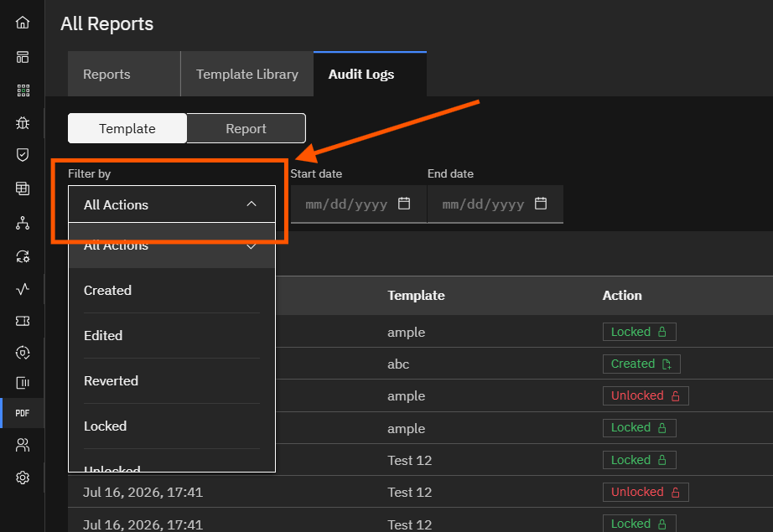Focus the End date input field

pos(495,204)
